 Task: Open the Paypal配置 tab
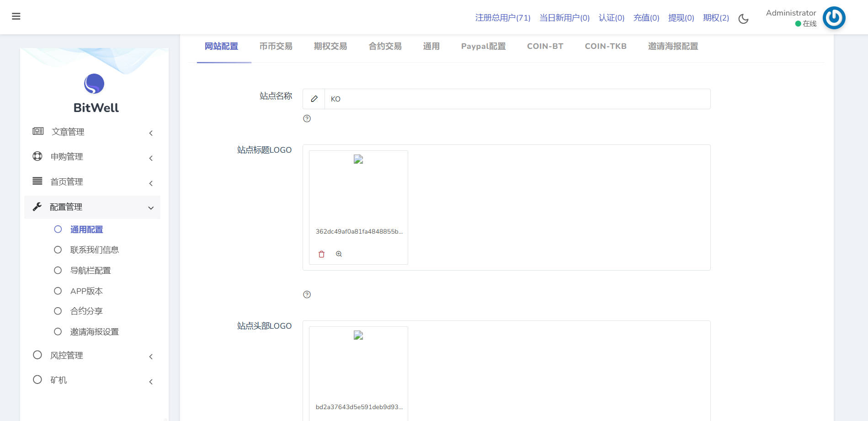[x=483, y=46]
